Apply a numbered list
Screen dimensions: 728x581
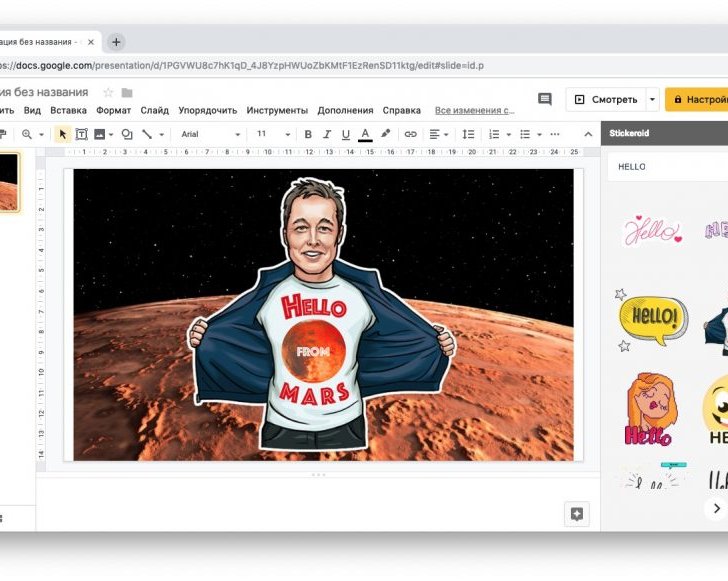click(x=494, y=134)
